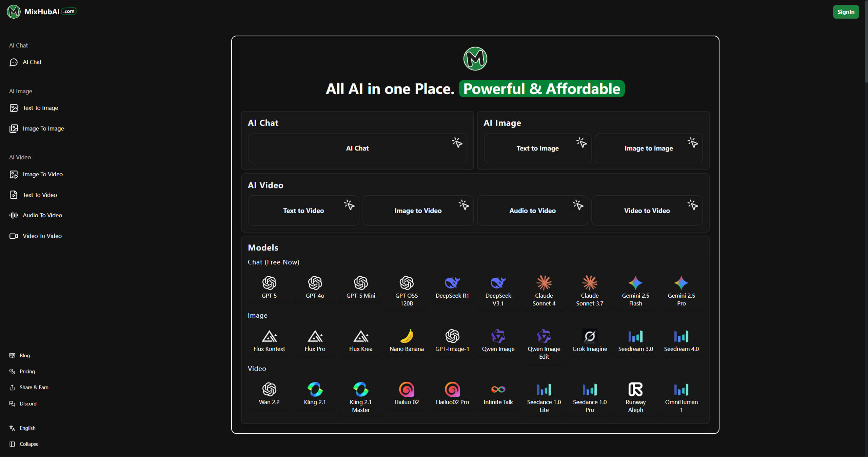Screen dimensions: 868x457
Task: Click the MixHubAI logo
Action: [41, 11]
